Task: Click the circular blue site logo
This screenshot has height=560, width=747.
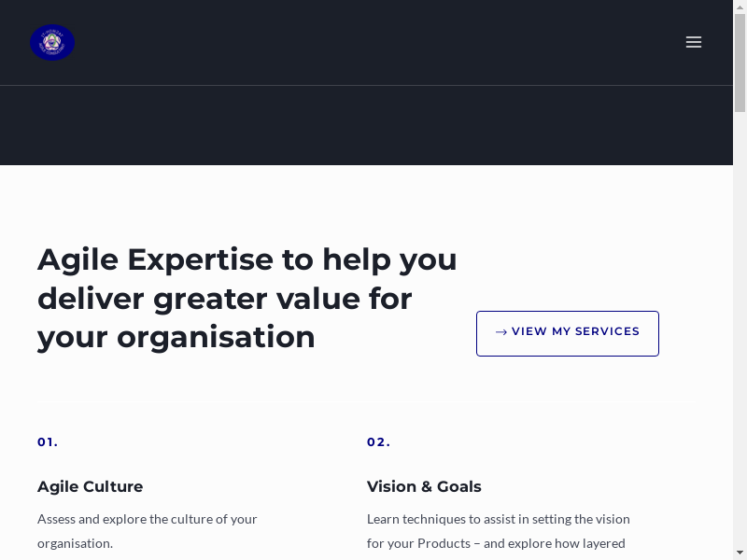Action: click(x=52, y=43)
